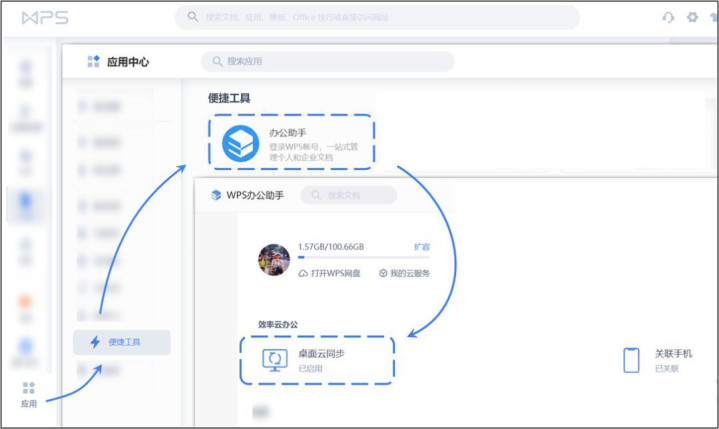719x429 pixels.
Task: Open the 办公助手 app icon
Action: click(x=240, y=143)
